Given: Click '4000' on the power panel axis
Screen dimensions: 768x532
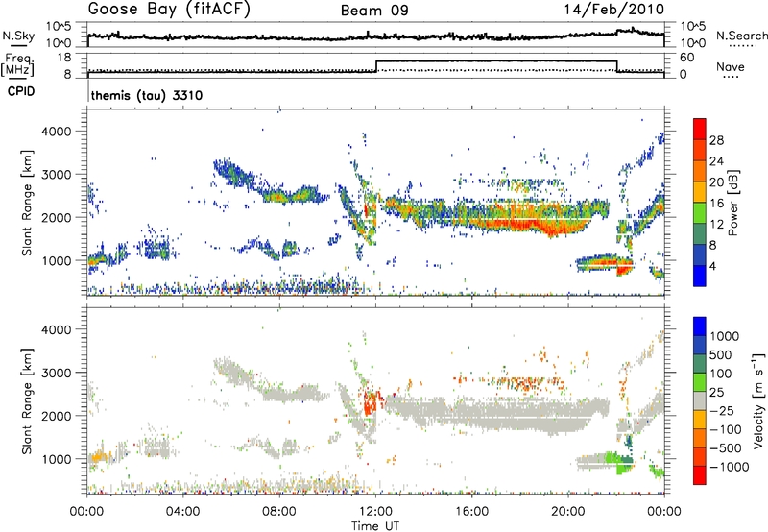Looking at the screenshot, I should [57, 132].
